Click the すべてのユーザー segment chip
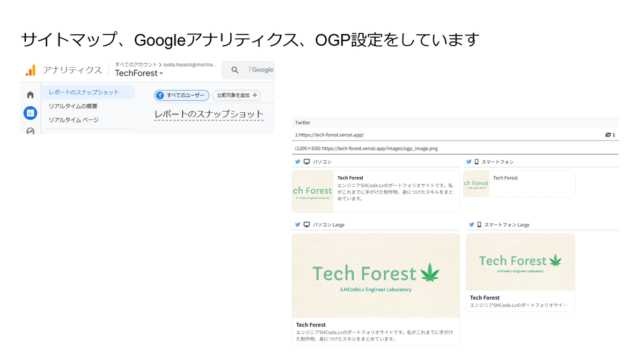Viewport: 644px width, 362px height. 181,95
